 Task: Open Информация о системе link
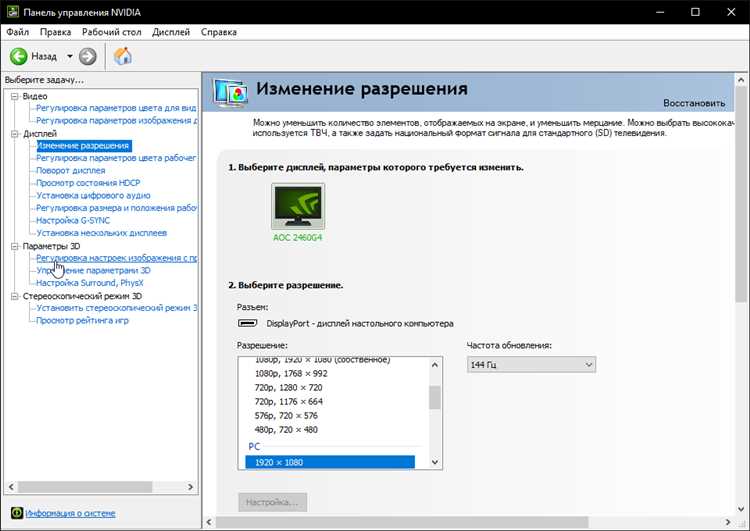[x=70, y=513]
